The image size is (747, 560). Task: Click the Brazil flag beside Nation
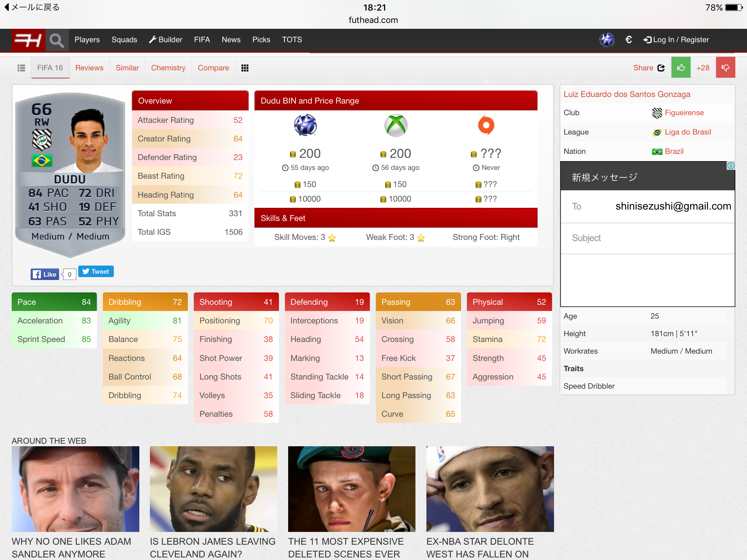pyautogui.click(x=657, y=152)
